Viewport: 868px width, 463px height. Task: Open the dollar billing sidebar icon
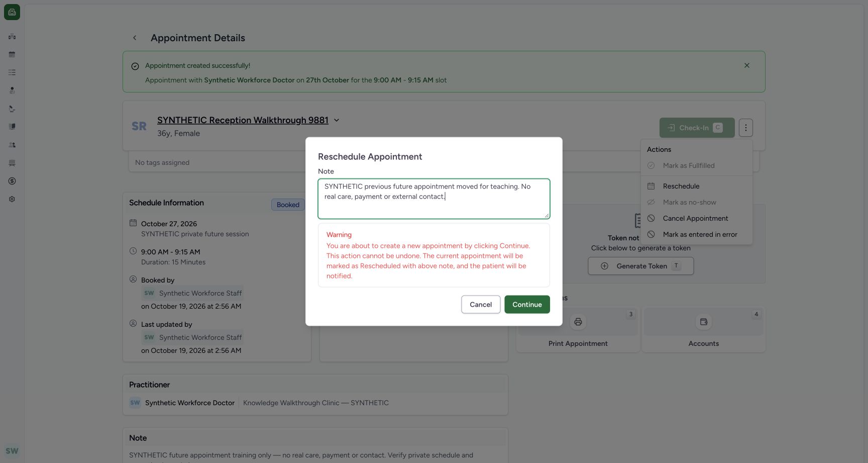point(12,181)
